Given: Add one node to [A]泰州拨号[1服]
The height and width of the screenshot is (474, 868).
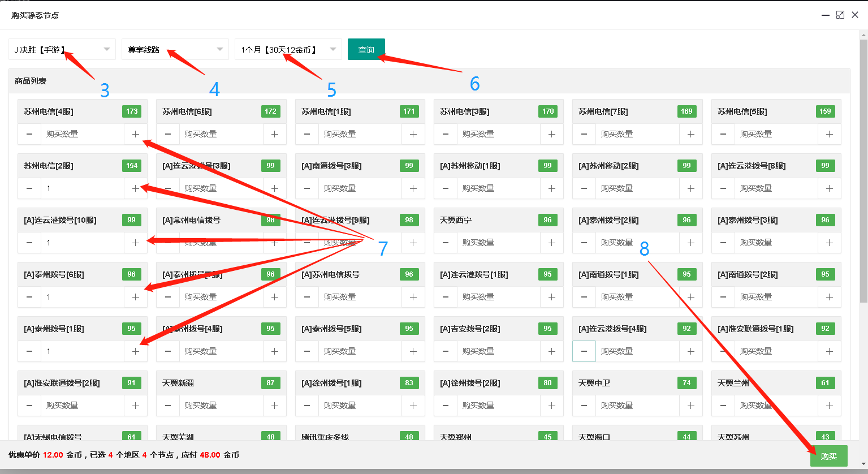Looking at the screenshot, I should 135,351.
